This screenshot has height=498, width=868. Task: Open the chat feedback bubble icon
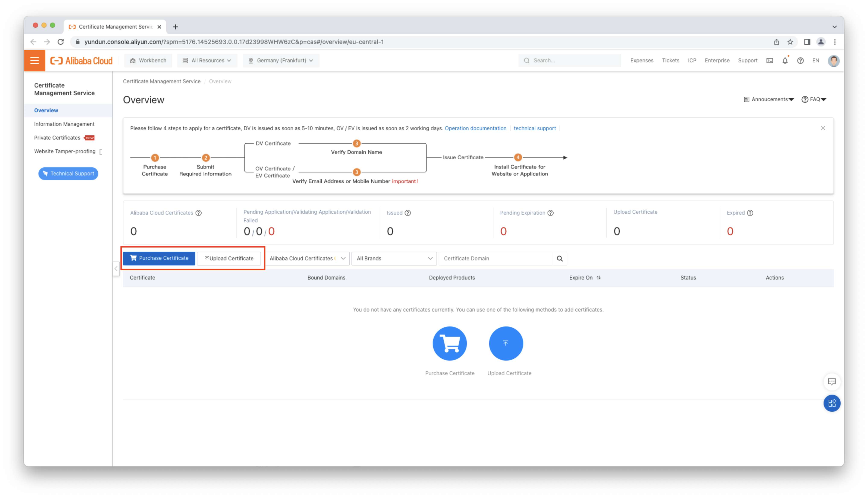click(x=832, y=382)
